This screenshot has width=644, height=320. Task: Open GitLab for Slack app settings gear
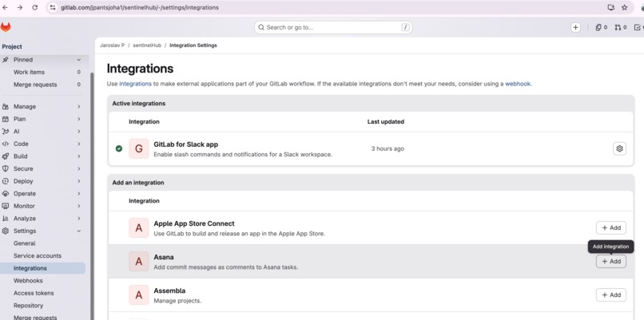point(619,148)
